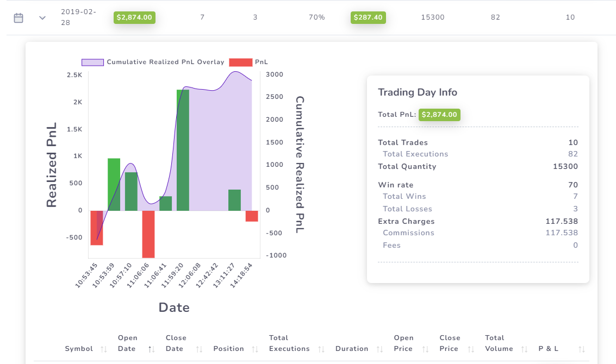This screenshot has width=616, height=364.
Task: Click the green bar at 10:53:59
Action: click(114, 185)
